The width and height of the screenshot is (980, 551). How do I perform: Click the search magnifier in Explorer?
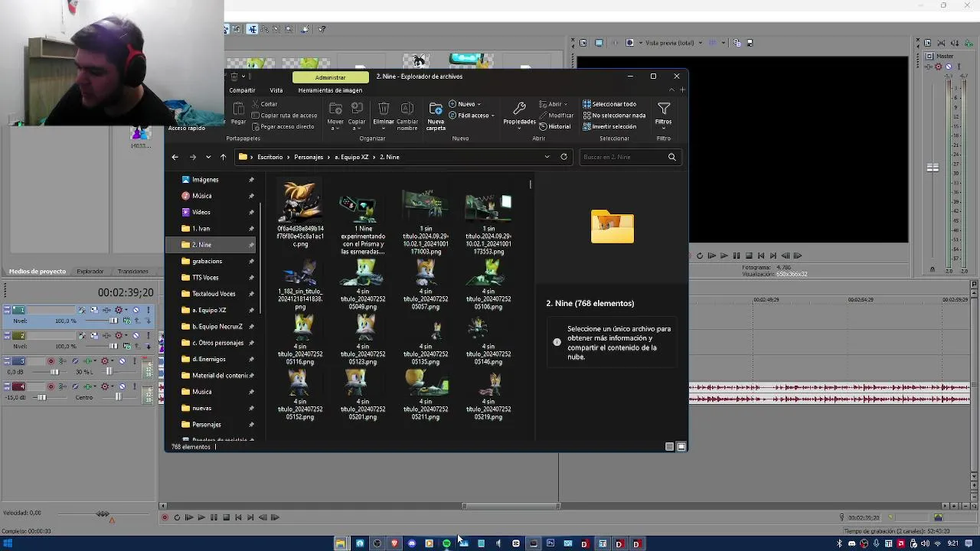672,157
